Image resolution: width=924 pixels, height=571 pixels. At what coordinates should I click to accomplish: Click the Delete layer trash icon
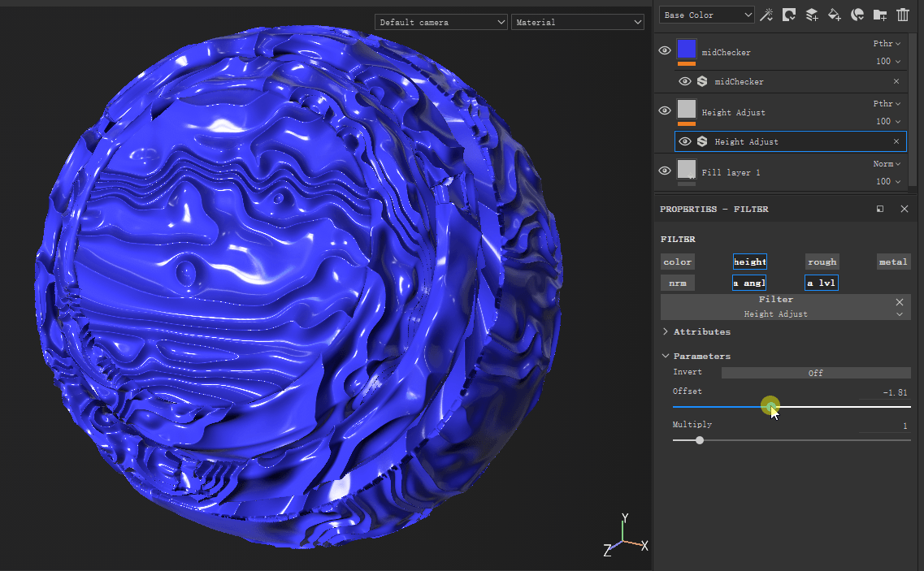pyautogui.click(x=903, y=15)
